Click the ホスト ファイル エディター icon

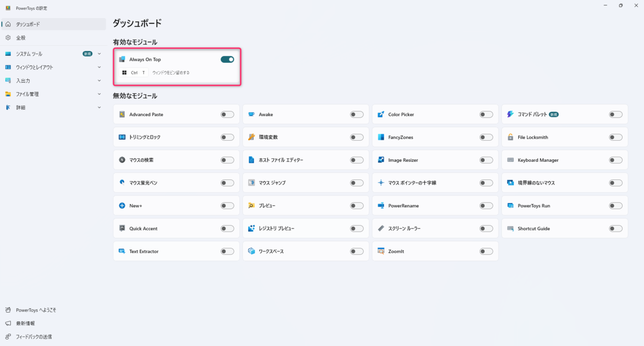251,160
